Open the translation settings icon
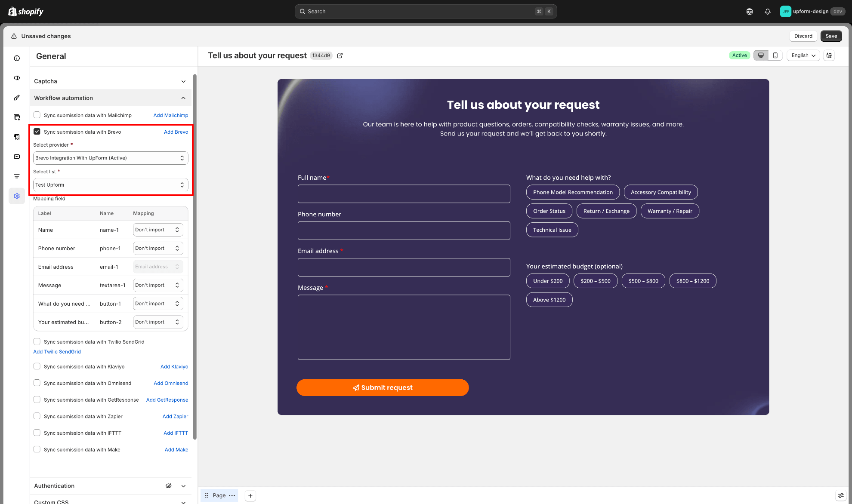This screenshot has height=504, width=852. coord(829,55)
